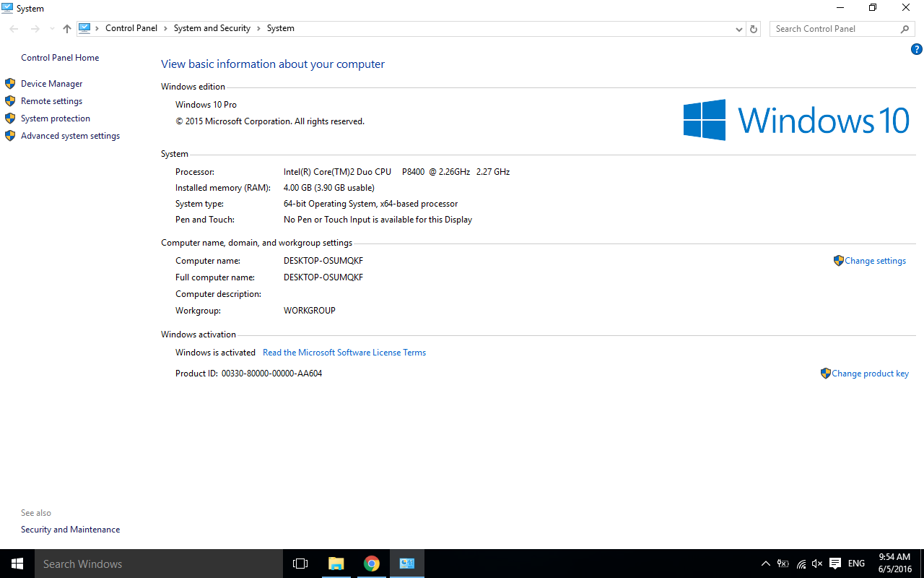924x578 pixels.
Task: Click the battery tray icon
Action: 783,564
